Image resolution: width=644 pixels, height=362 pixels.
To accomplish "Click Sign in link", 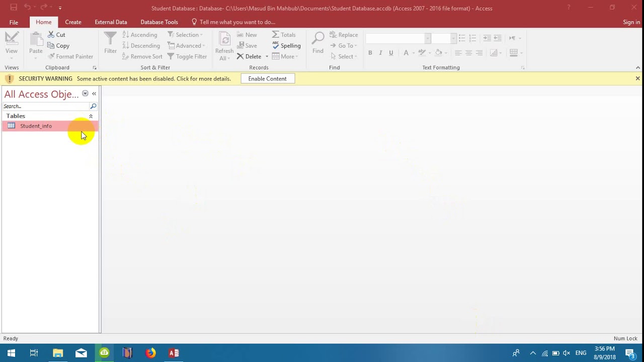I will (x=631, y=22).
